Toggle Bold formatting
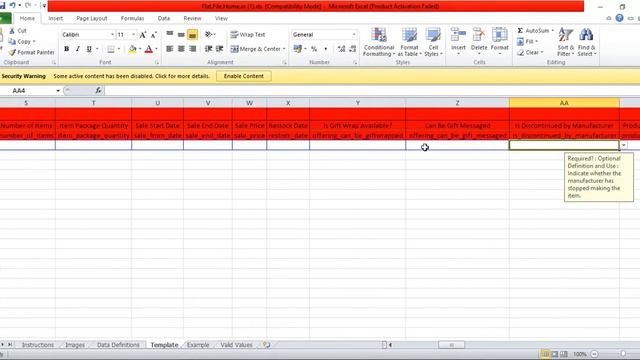 pos(67,49)
